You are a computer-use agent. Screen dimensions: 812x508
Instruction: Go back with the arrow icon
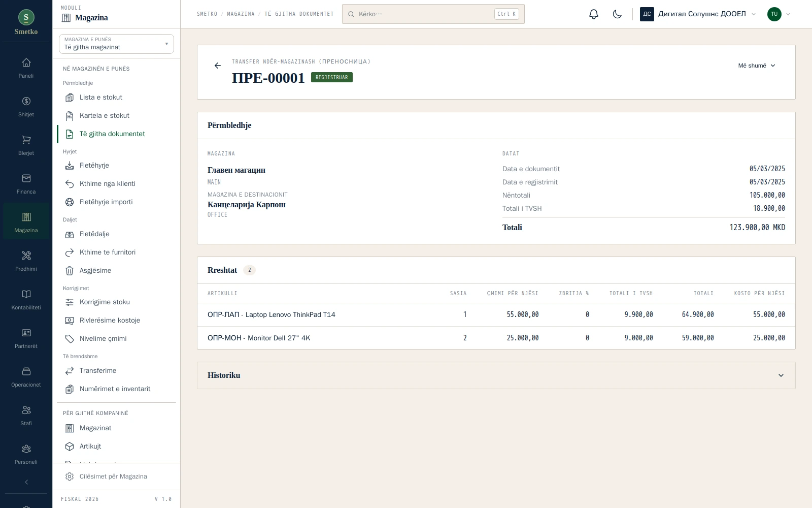pos(218,66)
